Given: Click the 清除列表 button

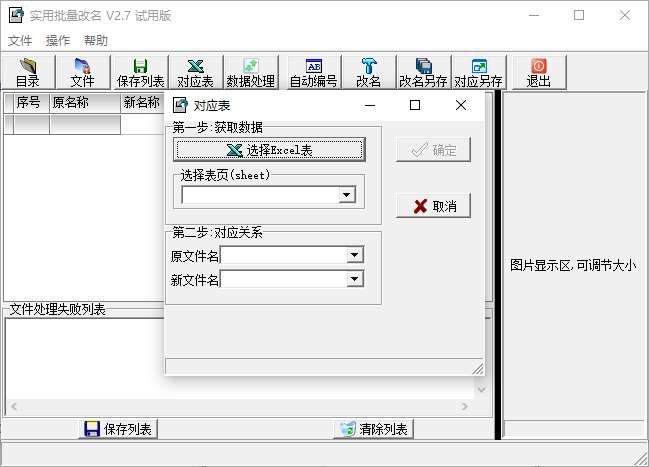Looking at the screenshot, I should coord(374,429).
